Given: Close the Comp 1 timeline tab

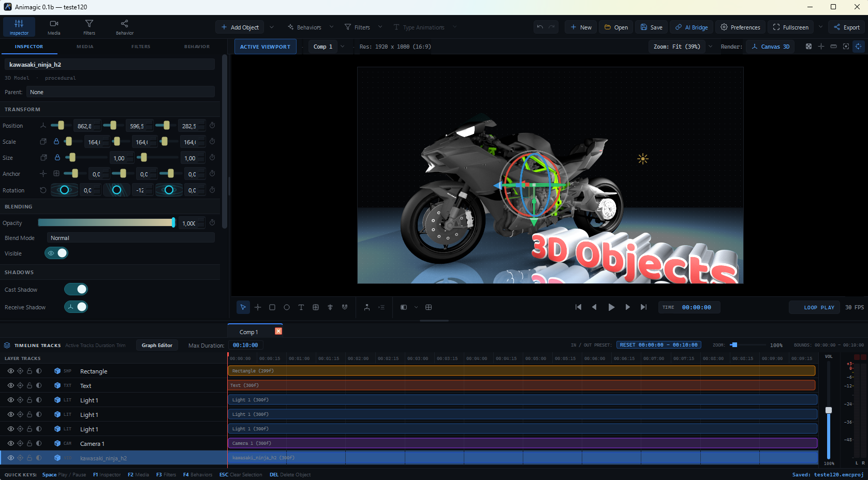Looking at the screenshot, I should [278, 331].
